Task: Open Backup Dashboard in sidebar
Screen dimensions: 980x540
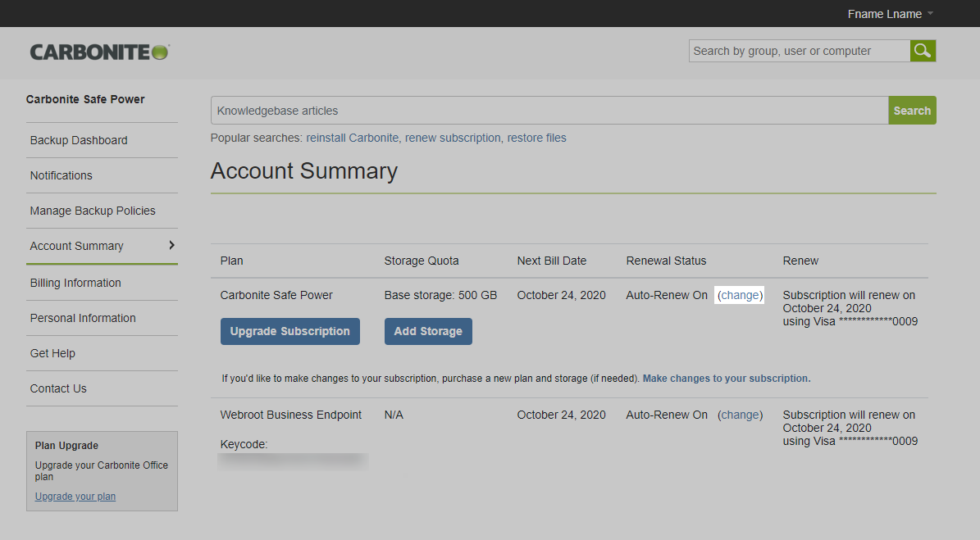Action: pyautogui.click(x=79, y=140)
